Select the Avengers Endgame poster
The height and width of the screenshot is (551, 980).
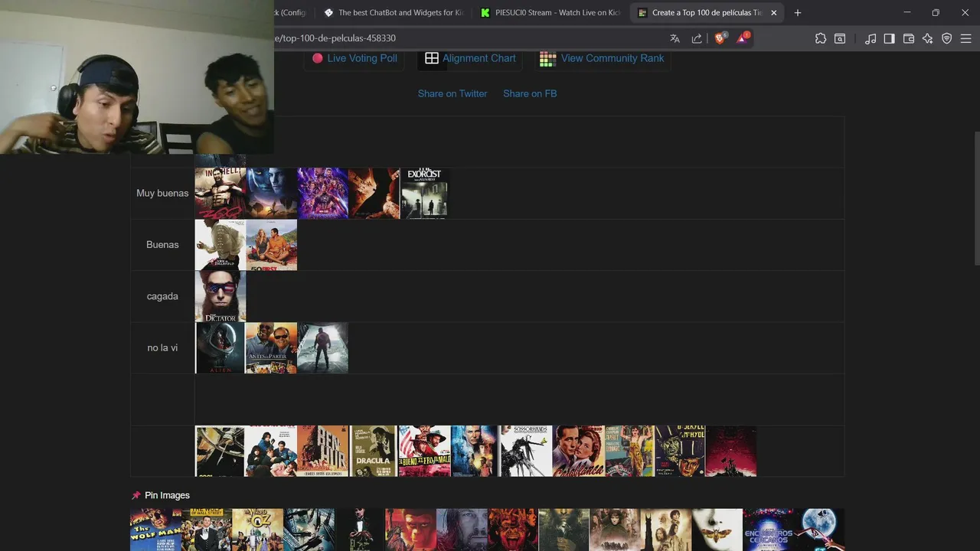(x=322, y=194)
